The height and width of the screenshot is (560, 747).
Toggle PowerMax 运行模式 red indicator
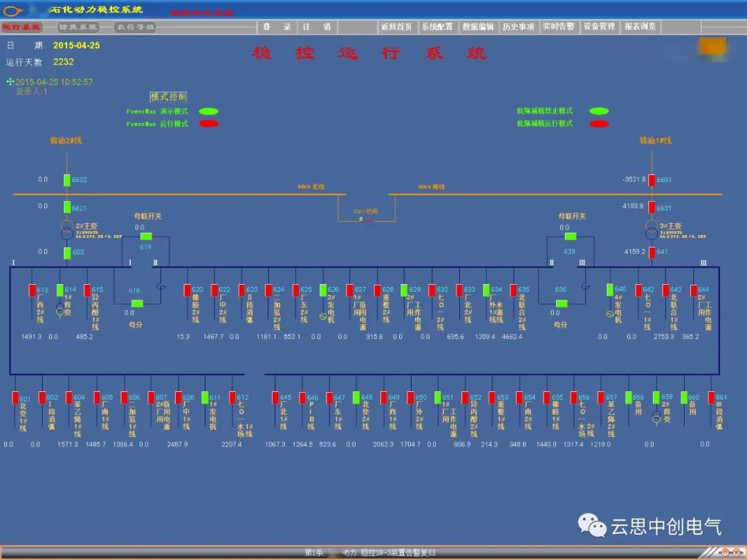point(209,124)
